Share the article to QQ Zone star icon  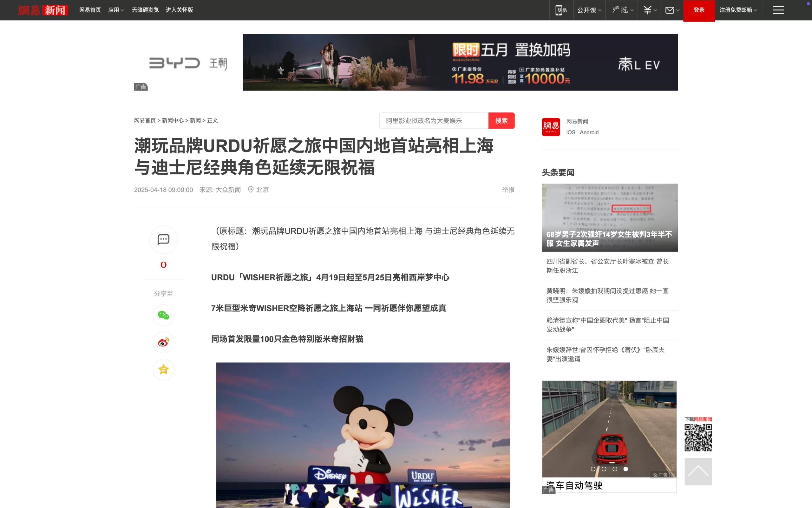click(x=163, y=370)
